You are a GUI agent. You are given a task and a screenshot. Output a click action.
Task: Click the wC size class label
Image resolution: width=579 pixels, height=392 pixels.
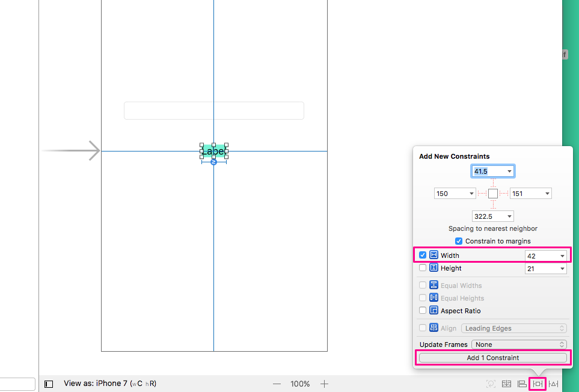(136, 383)
